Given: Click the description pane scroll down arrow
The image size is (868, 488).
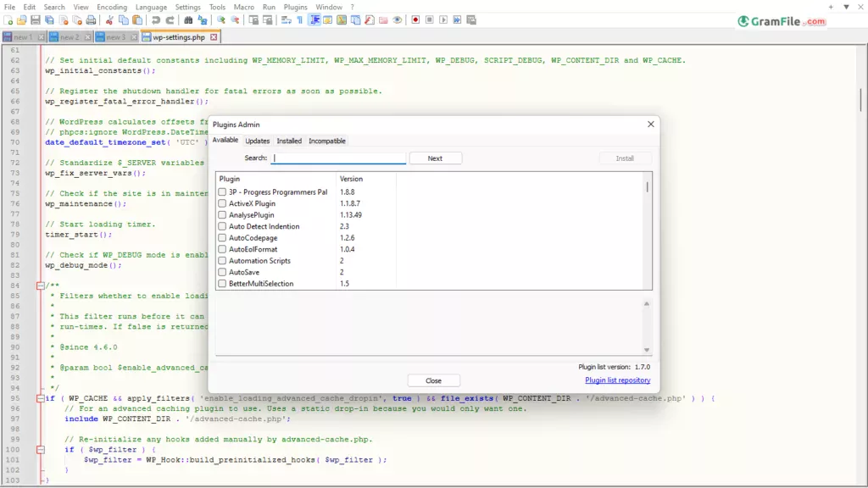Looking at the screenshot, I should [x=647, y=350].
